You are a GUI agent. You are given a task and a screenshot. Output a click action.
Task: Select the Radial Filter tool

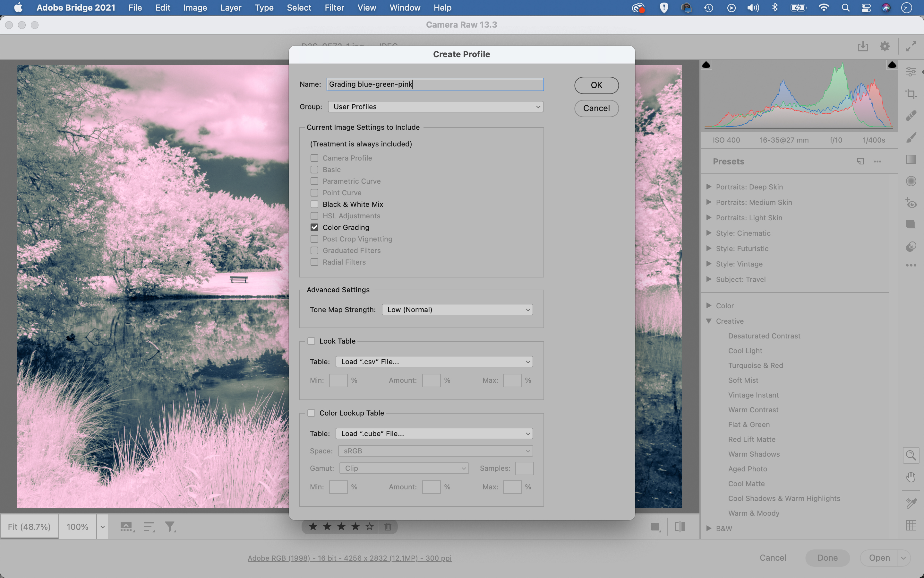click(x=911, y=181)
